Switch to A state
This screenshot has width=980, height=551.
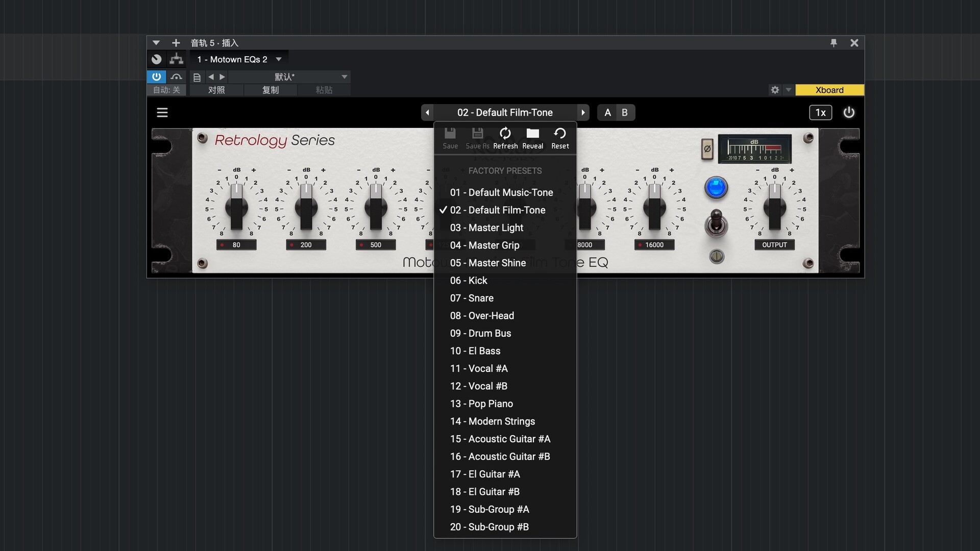(x=607, y=112)
